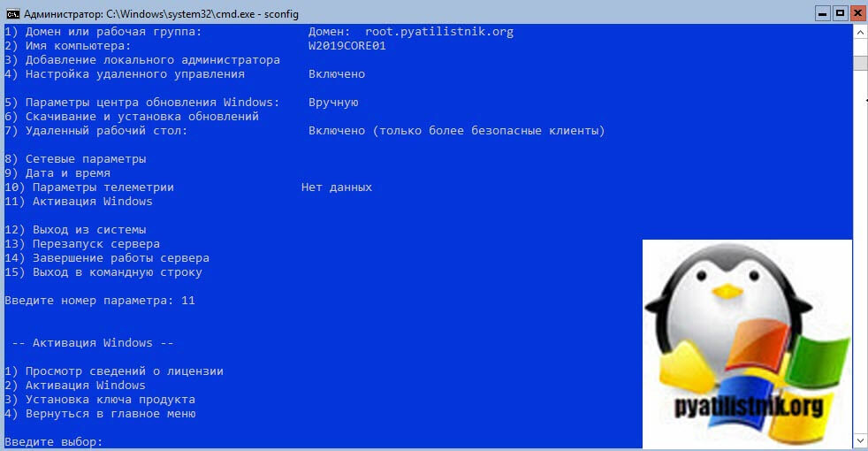
Task: Click the domain root.pyatilistnik.org text
Action: tap(438, 32)
